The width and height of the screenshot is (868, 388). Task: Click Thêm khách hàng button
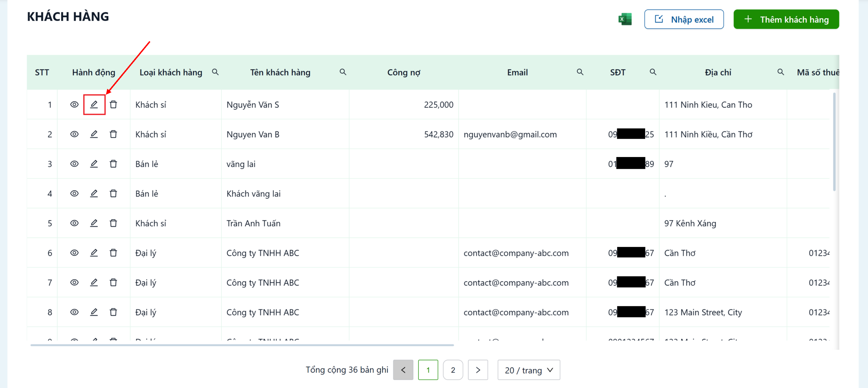(x=786, y=19)
